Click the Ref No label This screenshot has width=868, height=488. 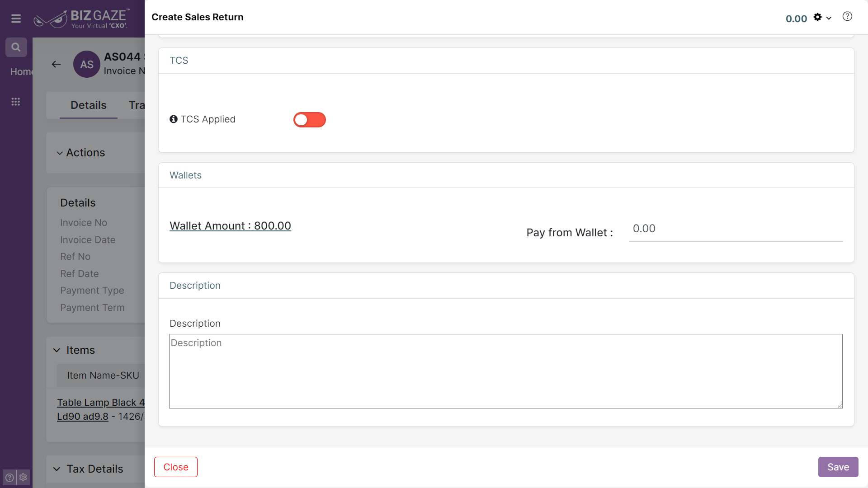(75, 257)
